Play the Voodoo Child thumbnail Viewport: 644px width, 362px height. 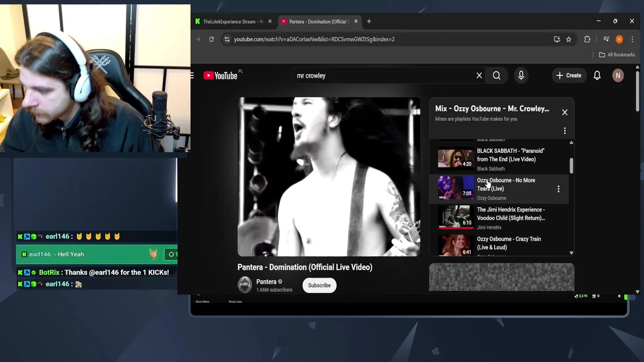(455, 217)
